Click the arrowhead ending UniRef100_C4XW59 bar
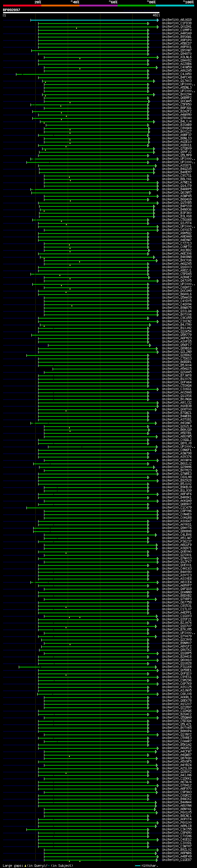The height and width of the screenshot is (868, 197). pos(157,67)
